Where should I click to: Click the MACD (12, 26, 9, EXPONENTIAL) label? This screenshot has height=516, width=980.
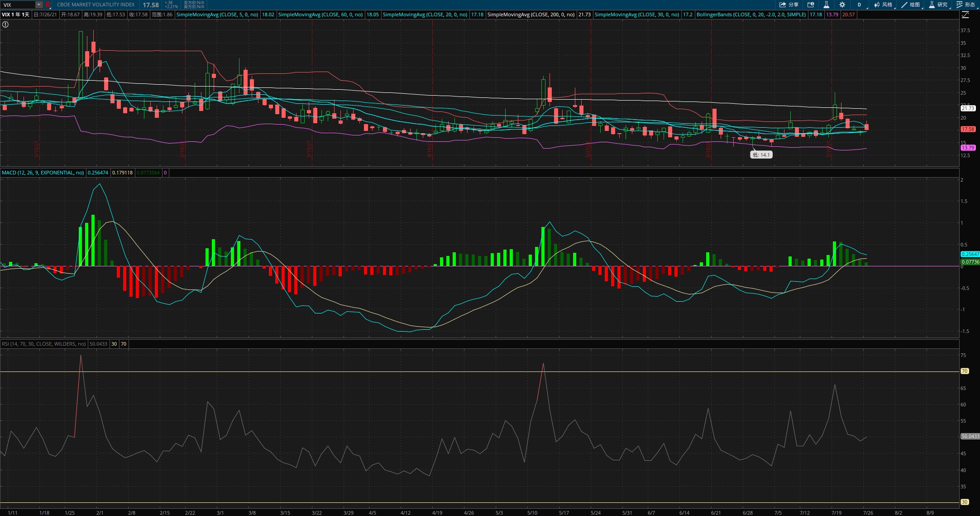click(43, 173)
